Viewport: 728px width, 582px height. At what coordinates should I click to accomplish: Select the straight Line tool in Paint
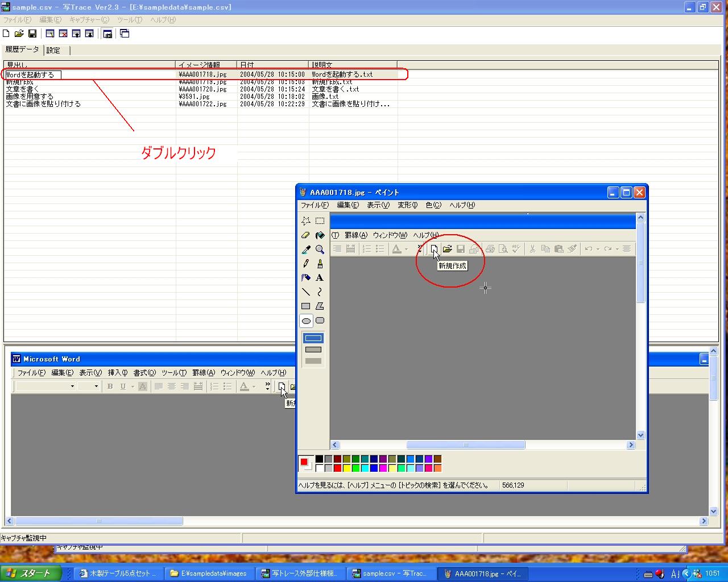(306, 292)
